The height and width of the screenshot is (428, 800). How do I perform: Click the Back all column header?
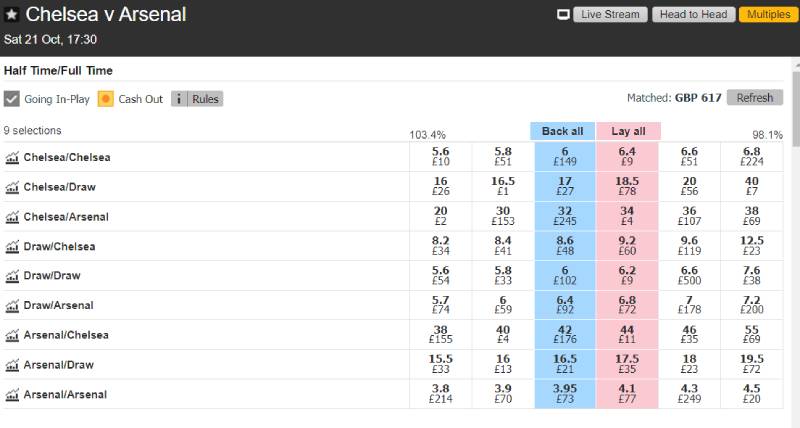[562, 131]
